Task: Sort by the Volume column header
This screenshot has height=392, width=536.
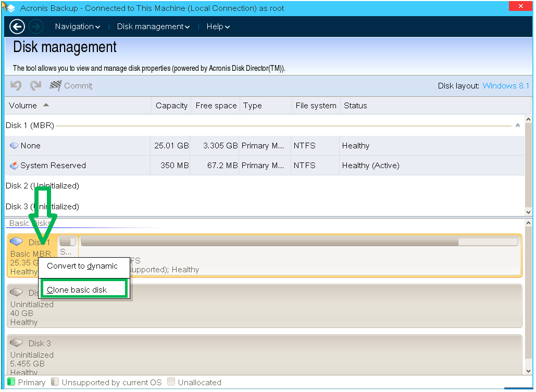Action: [78, 106]
